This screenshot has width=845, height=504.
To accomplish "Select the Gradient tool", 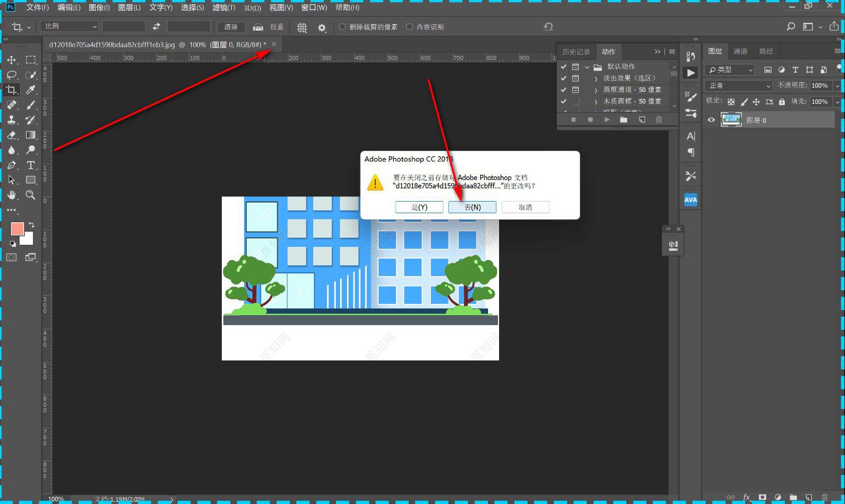I will pyautogui.click(x=31, y=135).
